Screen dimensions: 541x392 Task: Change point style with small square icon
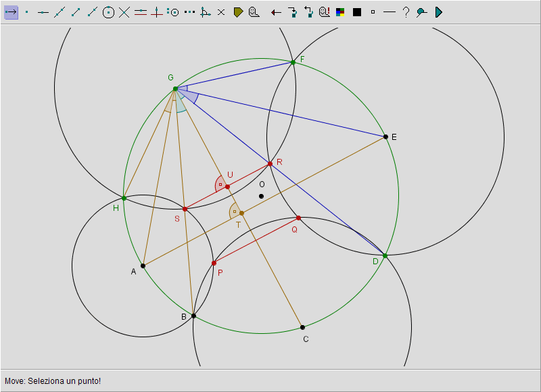coord(373,12)
